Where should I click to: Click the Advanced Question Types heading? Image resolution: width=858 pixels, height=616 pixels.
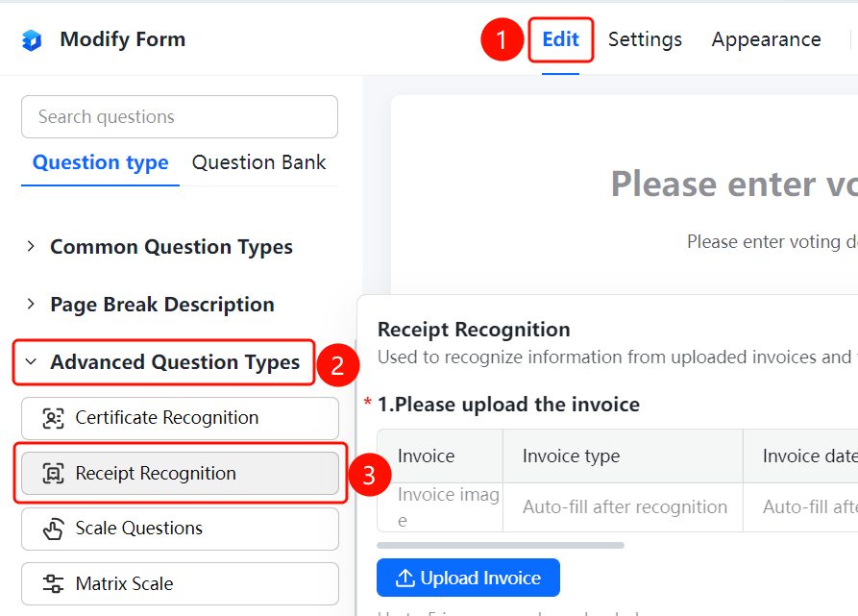pyautogui.click(x=175, y=362)
